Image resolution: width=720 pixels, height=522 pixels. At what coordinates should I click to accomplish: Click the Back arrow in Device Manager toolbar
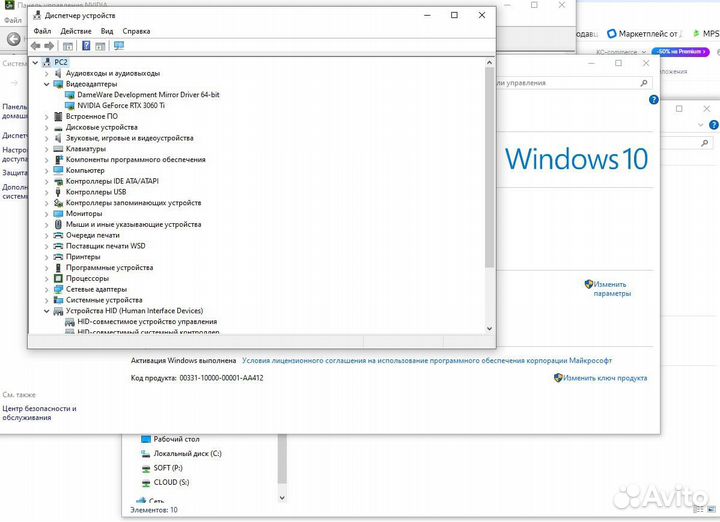(36, 46)
